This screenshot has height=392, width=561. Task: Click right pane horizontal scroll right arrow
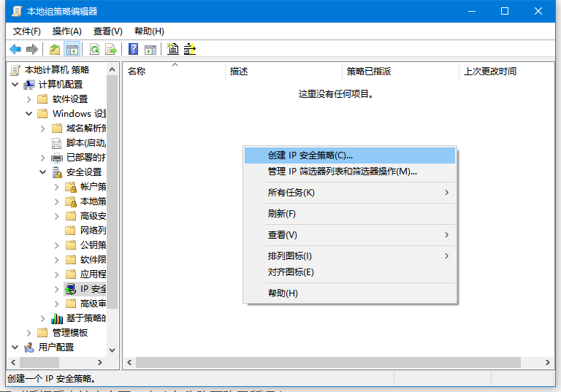(547, 362)
